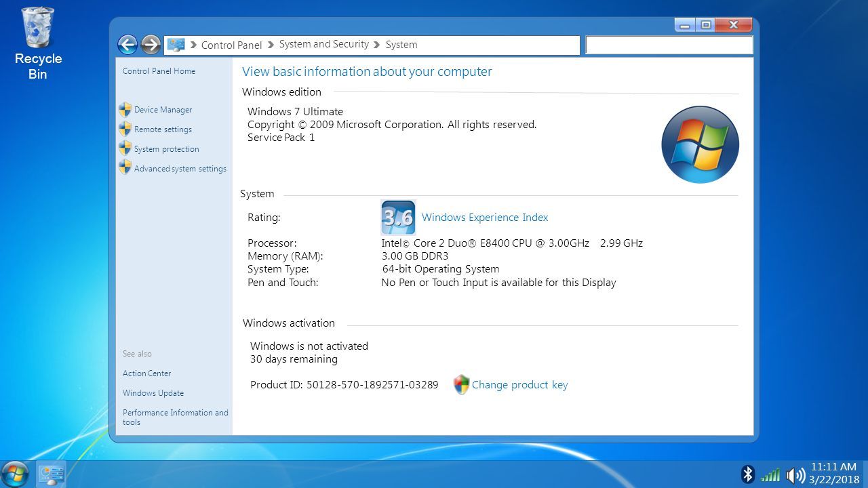This screenshot has height=488, width=868.
Task: Click the shield icon beside Remote settings
Action: [125, 129]
